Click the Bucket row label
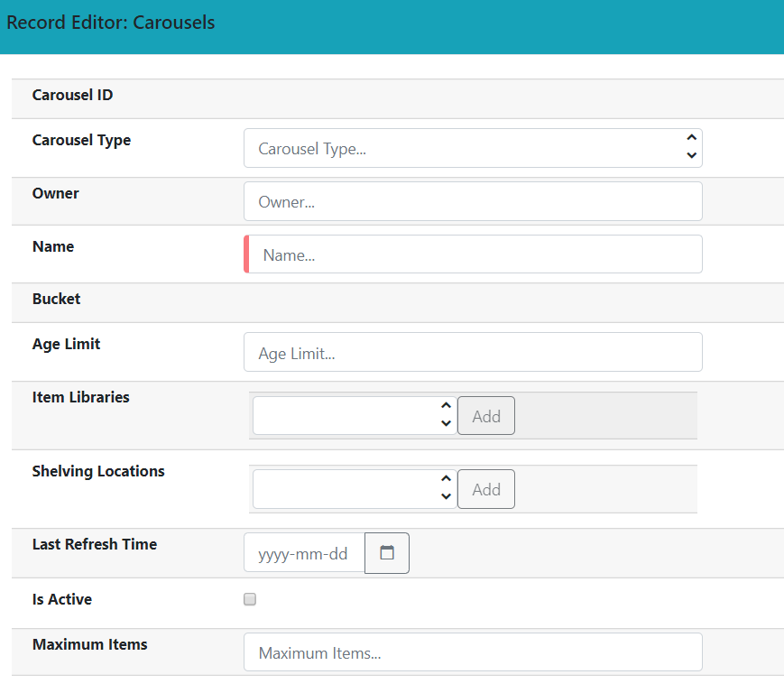 56,299
